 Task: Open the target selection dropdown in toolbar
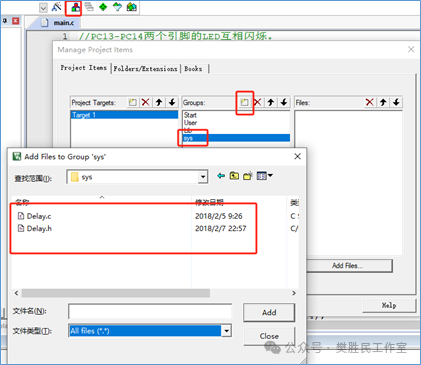[43, 8]
